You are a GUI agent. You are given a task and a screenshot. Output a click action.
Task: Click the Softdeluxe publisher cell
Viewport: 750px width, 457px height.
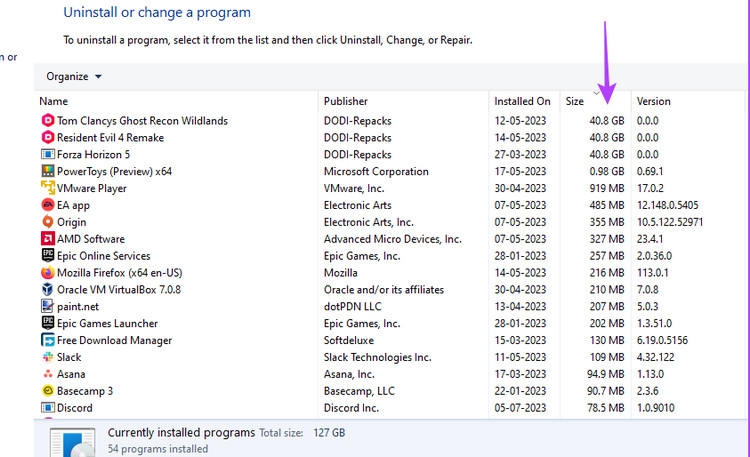point(349,340)
